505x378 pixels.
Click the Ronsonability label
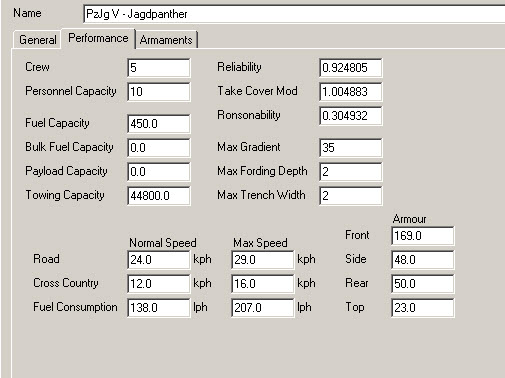tap(249, 115)
